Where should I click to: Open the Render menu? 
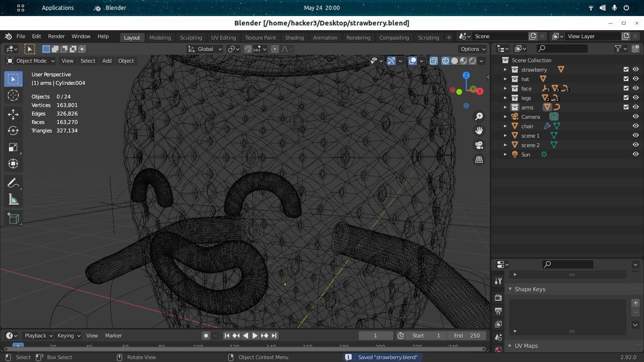click(56, 36)
